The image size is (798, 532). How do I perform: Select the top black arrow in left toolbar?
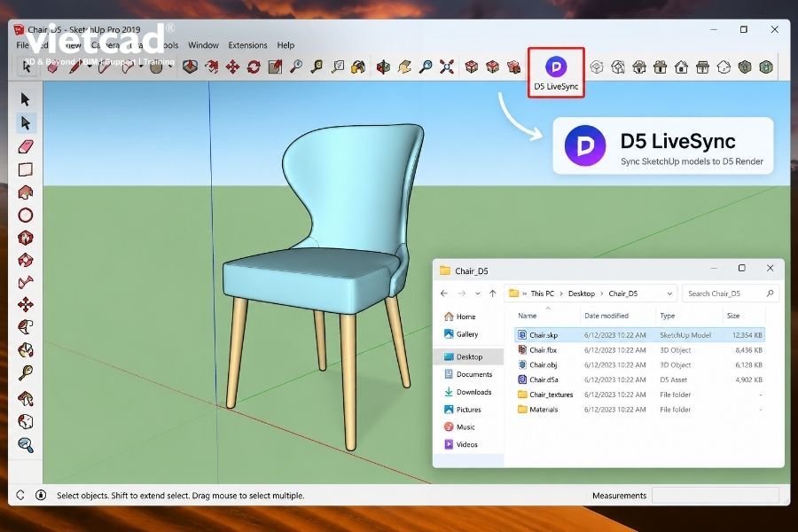pos(25,99)
